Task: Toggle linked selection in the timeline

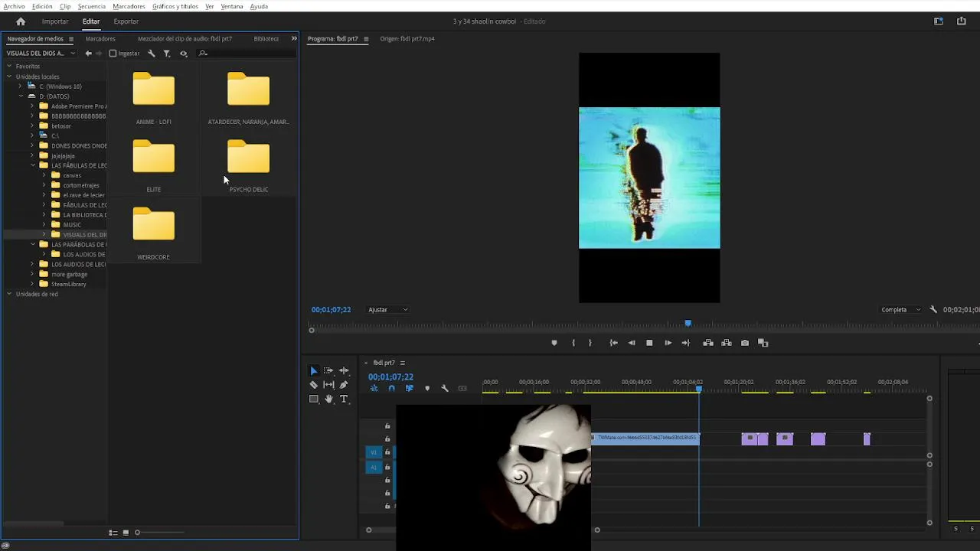Action: [409, 389]
